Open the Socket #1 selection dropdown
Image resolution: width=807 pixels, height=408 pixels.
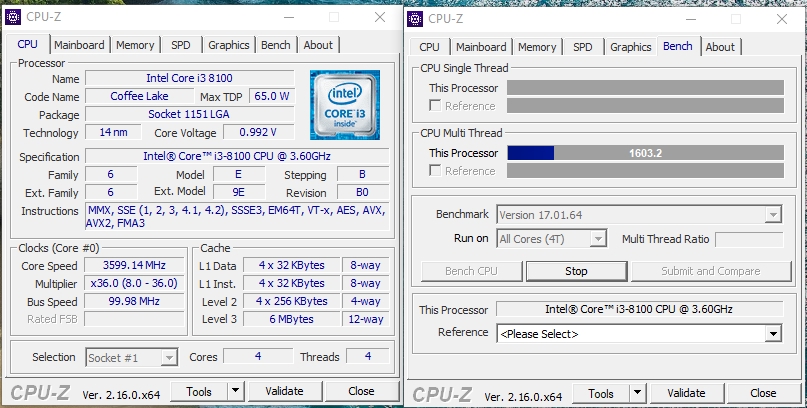[169, 358]
